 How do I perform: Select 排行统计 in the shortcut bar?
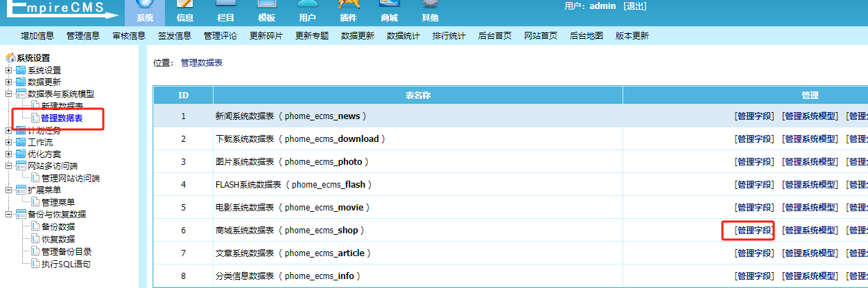pos(449,36)
